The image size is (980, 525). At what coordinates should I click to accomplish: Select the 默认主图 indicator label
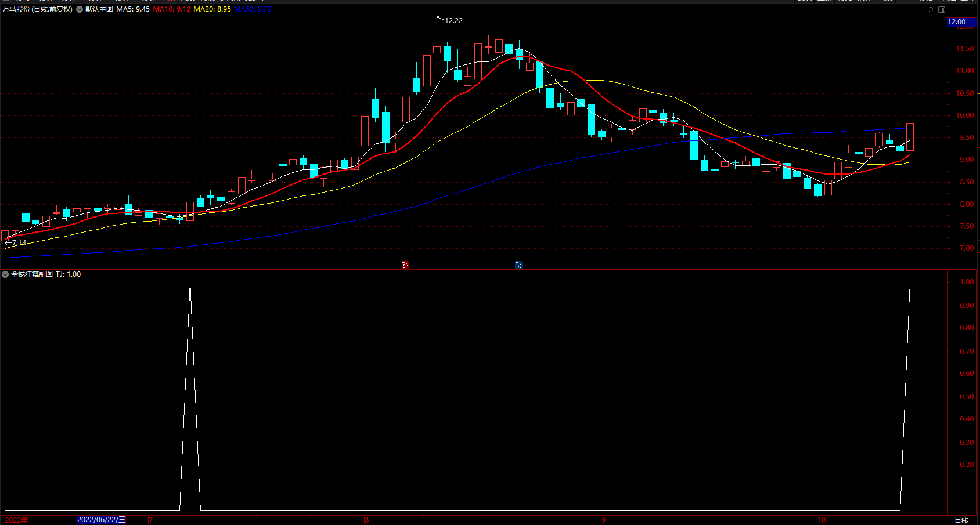click(99, 9)
